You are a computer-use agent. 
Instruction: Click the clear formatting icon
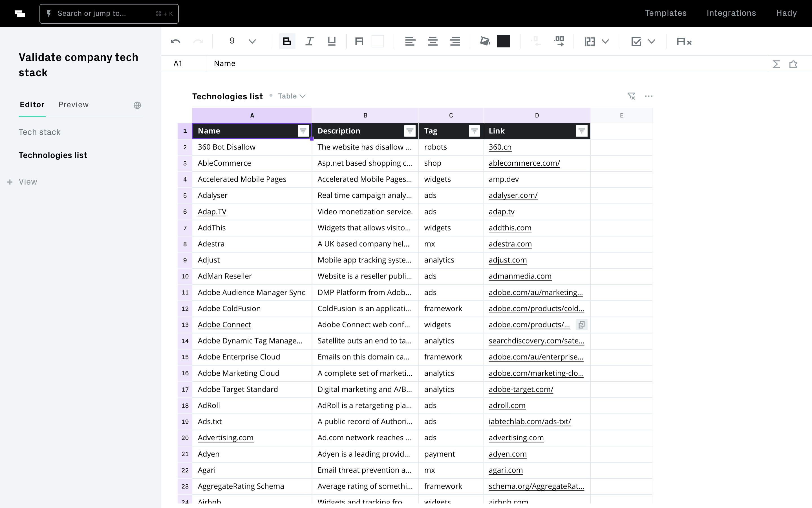click(684, 42)
